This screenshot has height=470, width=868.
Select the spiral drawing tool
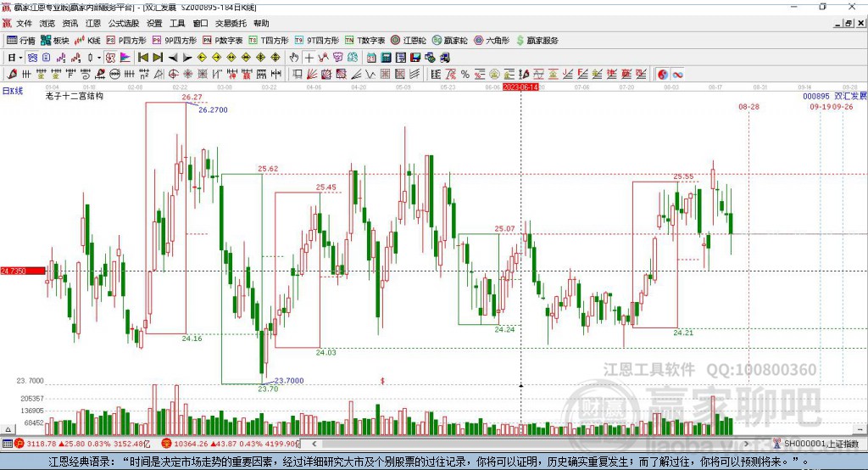coord(86,74)
